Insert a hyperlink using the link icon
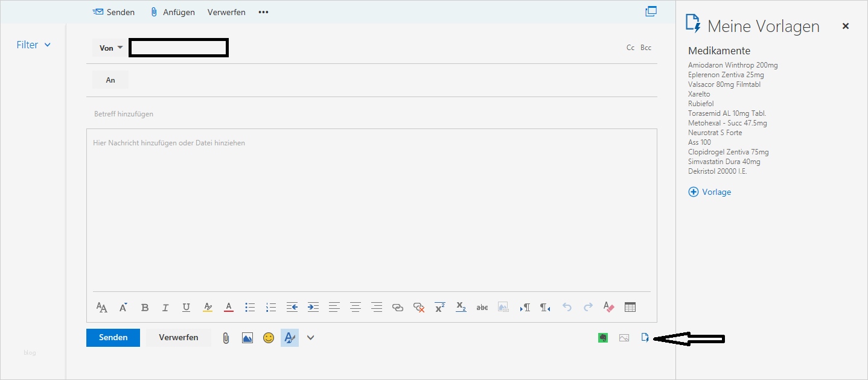868x380 pixels. pos(398,307)
